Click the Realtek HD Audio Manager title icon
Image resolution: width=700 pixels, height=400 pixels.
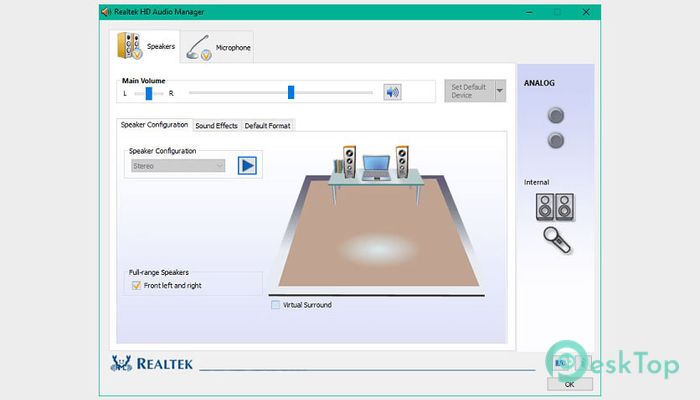(x=106, y=12)
